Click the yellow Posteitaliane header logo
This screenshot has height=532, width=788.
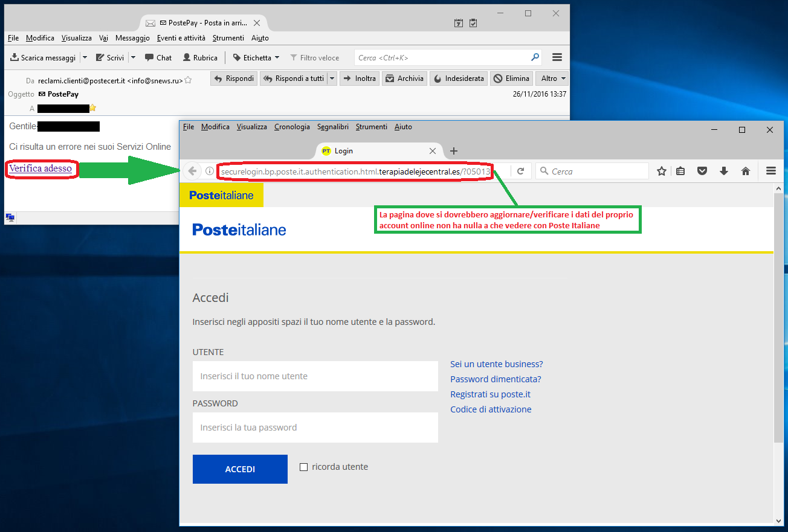pyautogui.click(x=221, y=195)
